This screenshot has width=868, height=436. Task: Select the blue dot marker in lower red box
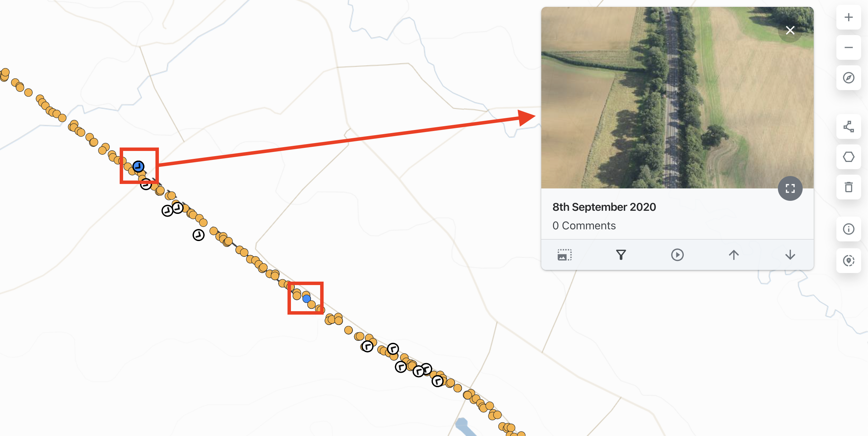tap(306, 299)
